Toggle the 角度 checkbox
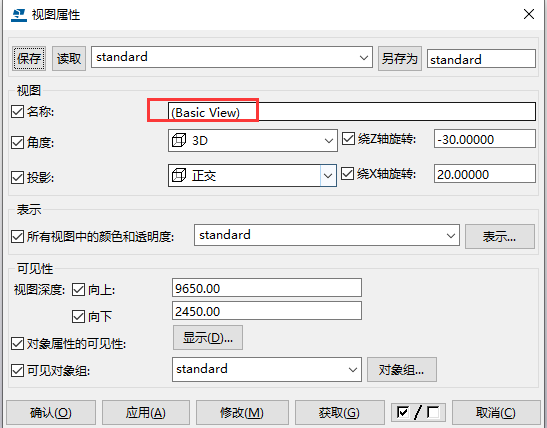Screen dimensions: 547x428 [17, 142]
